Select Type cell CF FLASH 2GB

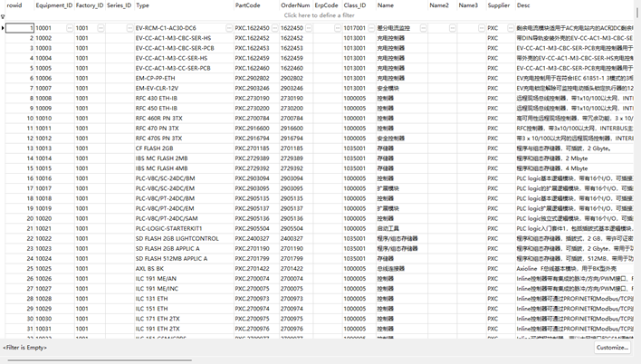coord(184,148)
